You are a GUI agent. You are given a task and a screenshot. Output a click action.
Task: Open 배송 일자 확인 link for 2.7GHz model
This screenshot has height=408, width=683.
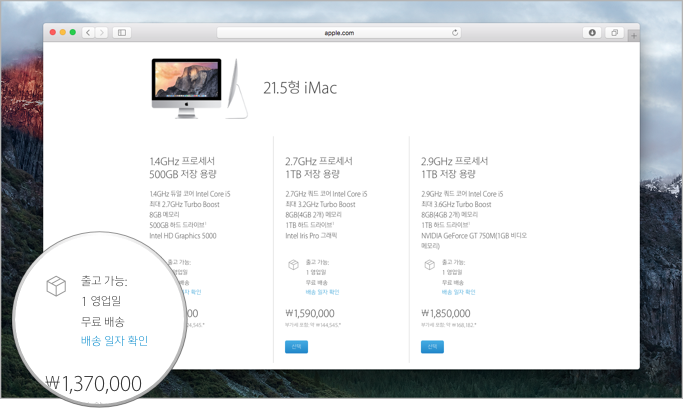tap(322, 292)
